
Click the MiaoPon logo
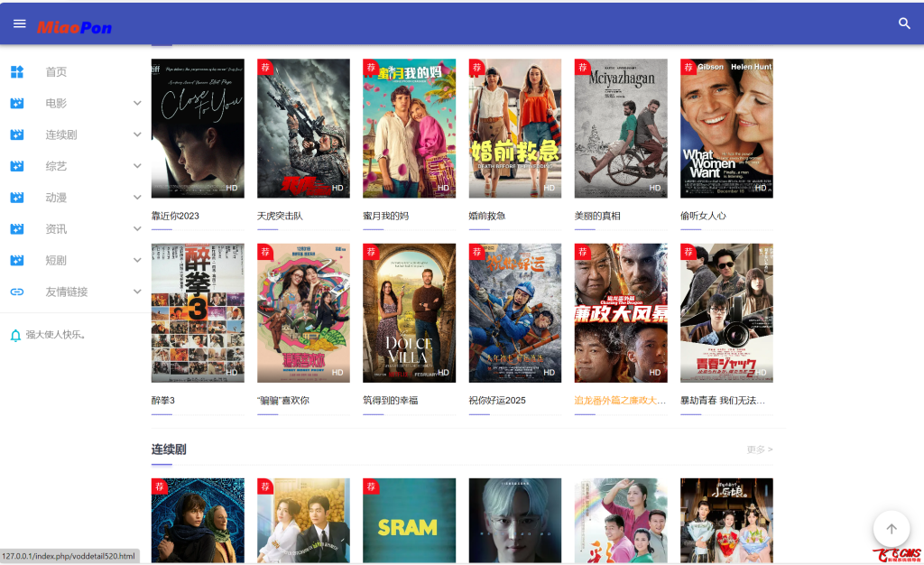[x=74, y=28]
